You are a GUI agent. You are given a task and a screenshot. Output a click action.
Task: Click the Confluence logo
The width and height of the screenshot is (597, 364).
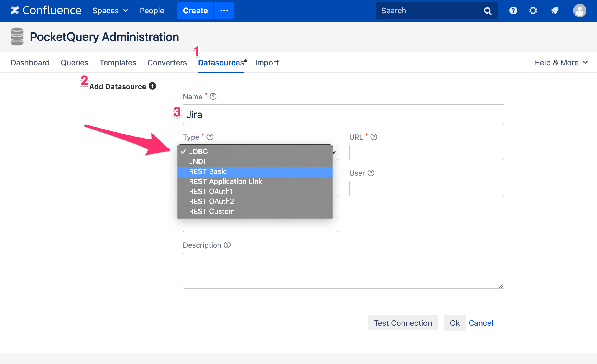coord(46,11)
